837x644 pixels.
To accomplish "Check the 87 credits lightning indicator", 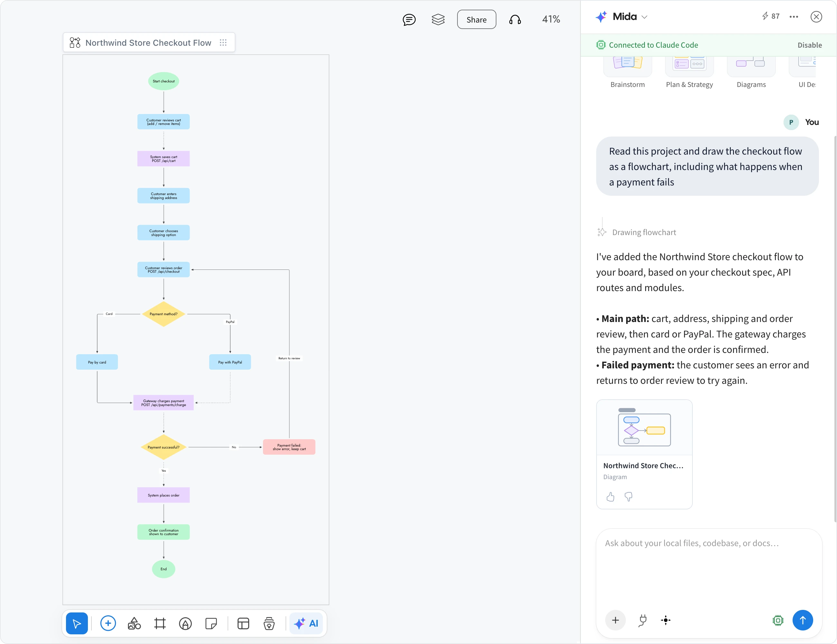I will 771,16.
